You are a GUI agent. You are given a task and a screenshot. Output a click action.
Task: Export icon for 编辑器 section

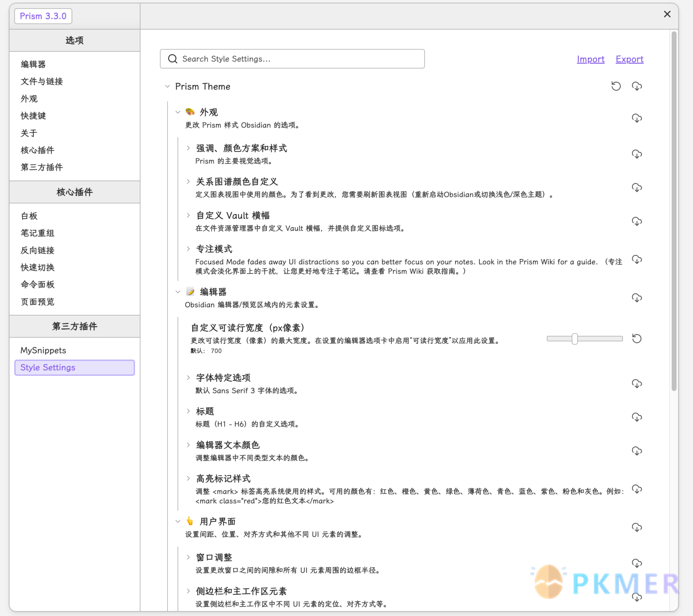coord(637,298)
